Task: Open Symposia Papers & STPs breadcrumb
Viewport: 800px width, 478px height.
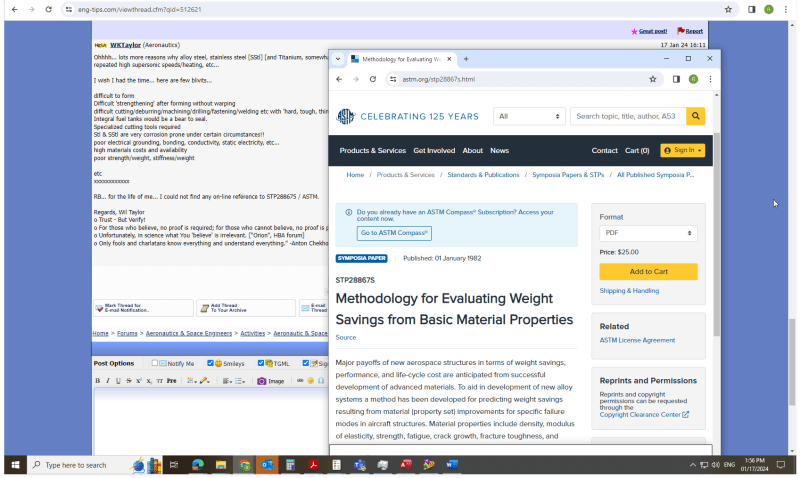Action: tap(568, 175)
